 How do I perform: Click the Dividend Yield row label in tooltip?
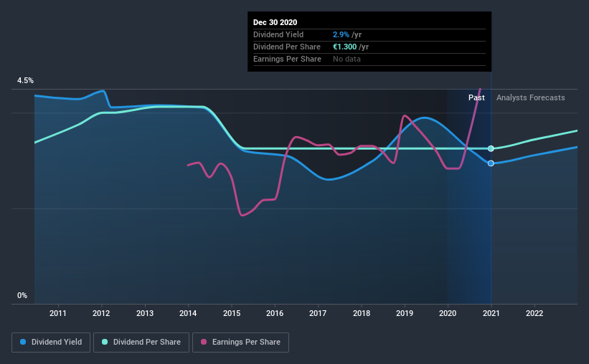(278, 34)
